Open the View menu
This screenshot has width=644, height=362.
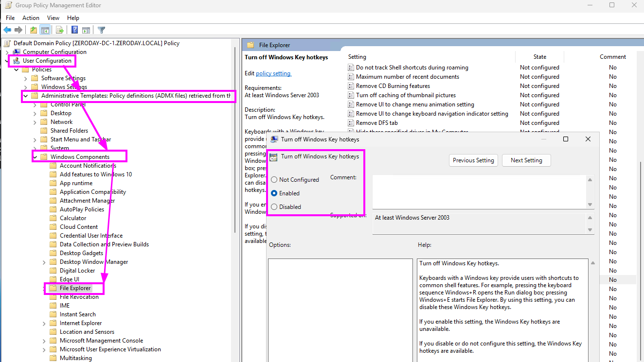coord(53,18)
